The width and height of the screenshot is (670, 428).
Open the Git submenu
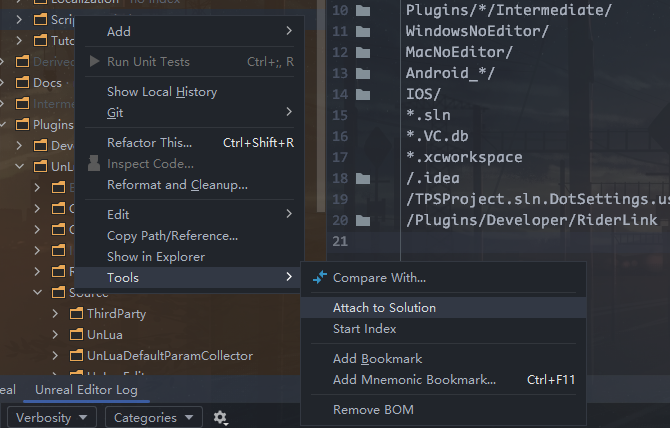tap(189, 113)
